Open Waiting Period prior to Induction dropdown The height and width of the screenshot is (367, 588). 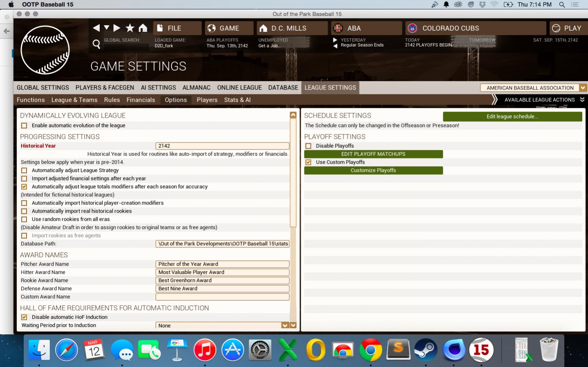coord(285,325)
